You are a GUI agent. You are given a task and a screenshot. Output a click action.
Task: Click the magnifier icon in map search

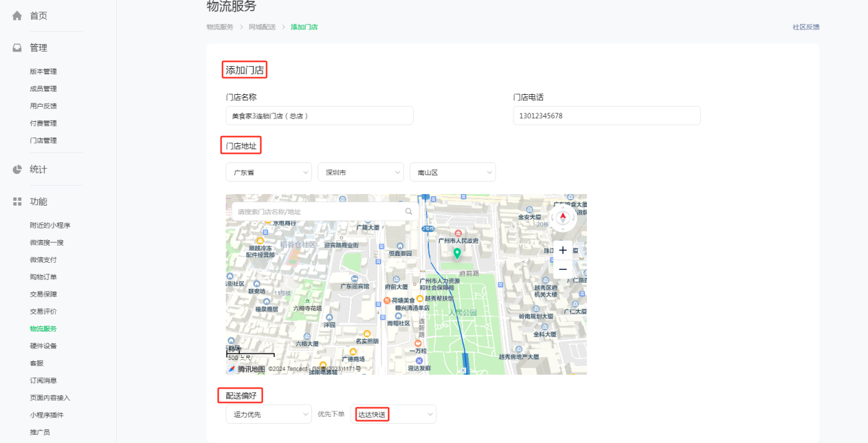(409, 211)
